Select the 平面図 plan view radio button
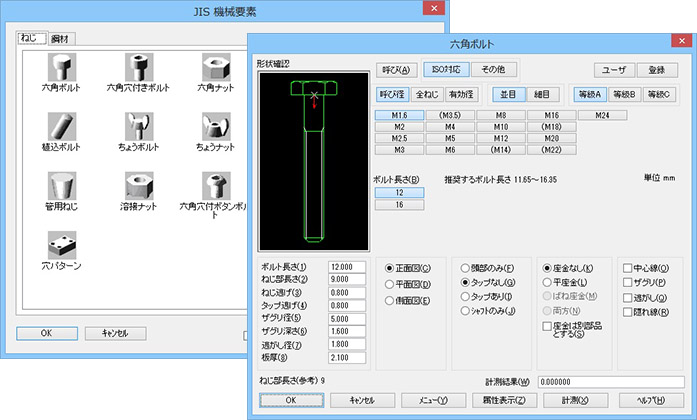Viewport: 697px width, 420px height. coord(391,284)
